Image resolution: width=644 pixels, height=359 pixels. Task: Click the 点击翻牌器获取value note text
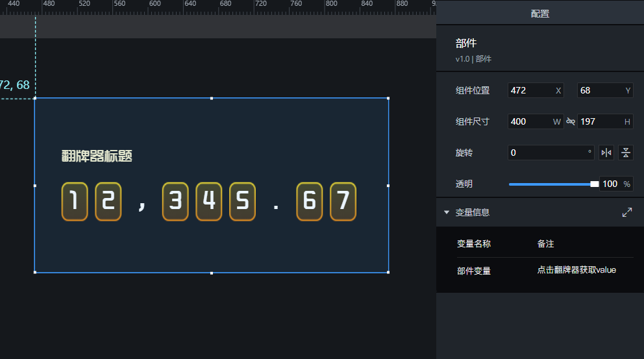576,270
